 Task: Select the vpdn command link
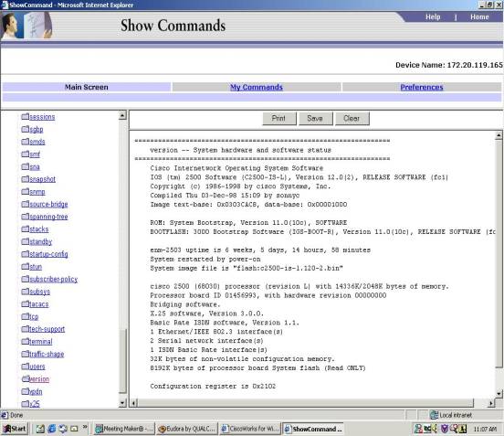(36, 391)
